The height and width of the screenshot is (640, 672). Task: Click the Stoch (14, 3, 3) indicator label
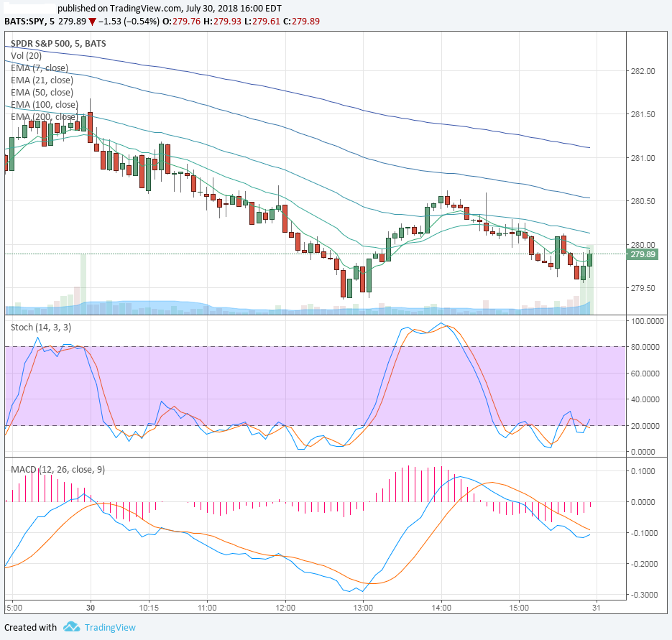pyautogui.click(x=41, y=328)
